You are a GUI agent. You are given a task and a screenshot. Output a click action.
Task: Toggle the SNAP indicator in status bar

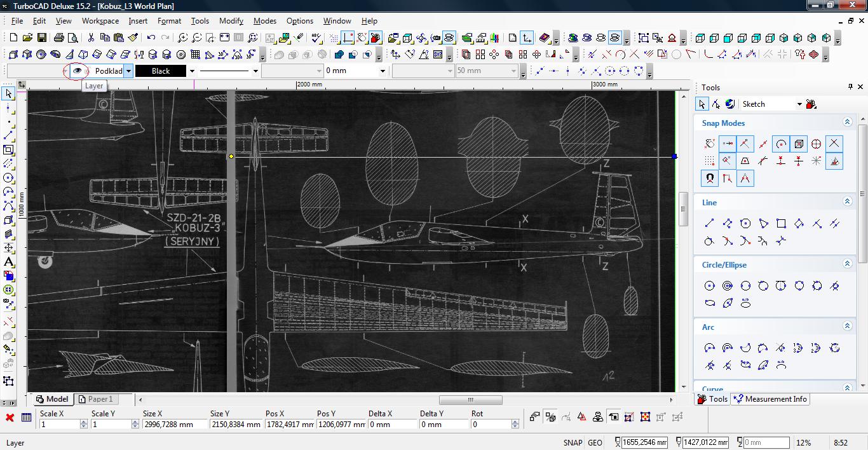pos(573,442)
